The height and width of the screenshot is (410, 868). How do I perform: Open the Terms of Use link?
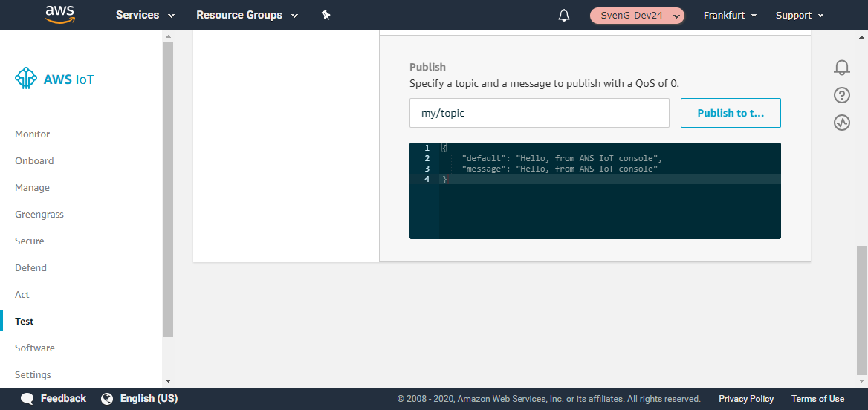pos(817,398)
